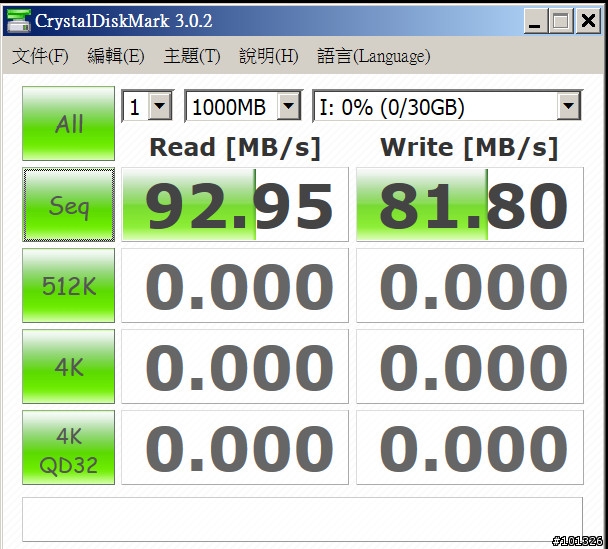608x549 pixels.
Task: Click the Read [MB/s] column header
Action: tap(235, 148)
